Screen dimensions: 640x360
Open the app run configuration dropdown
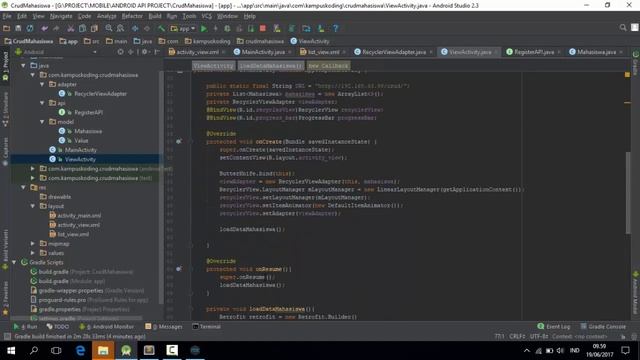click(183, 28)
